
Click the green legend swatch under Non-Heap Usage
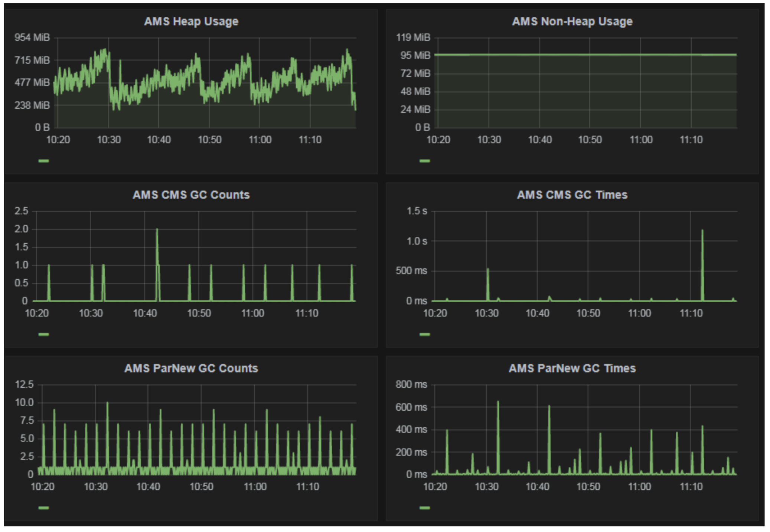(424, 161)
